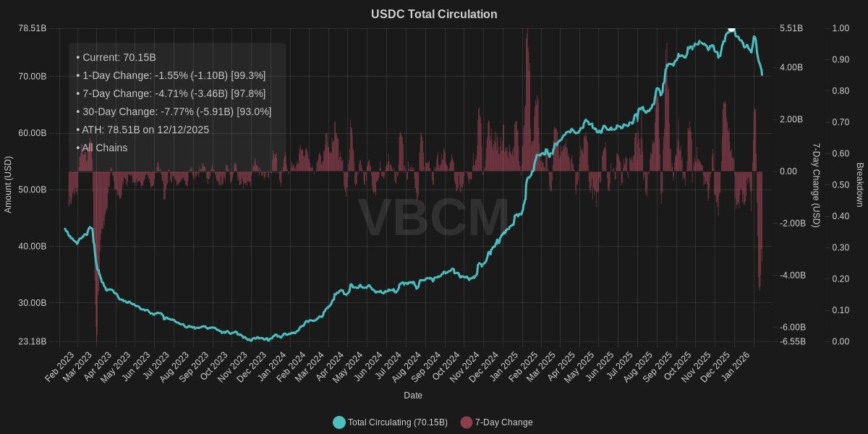Click the All Chains info line
Viewport: 868px width, 434px height.
click(102, 148)
